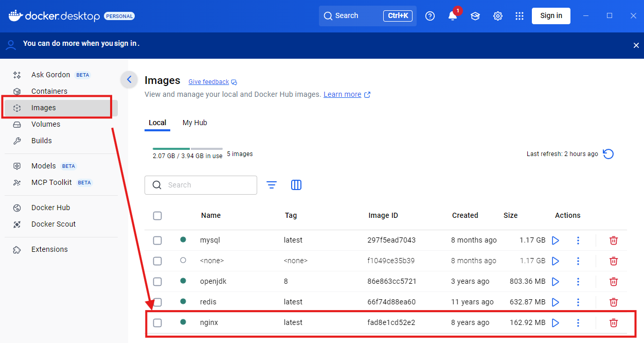
Task: Click the disk usage progress bar
Action: tap(187, 149)
